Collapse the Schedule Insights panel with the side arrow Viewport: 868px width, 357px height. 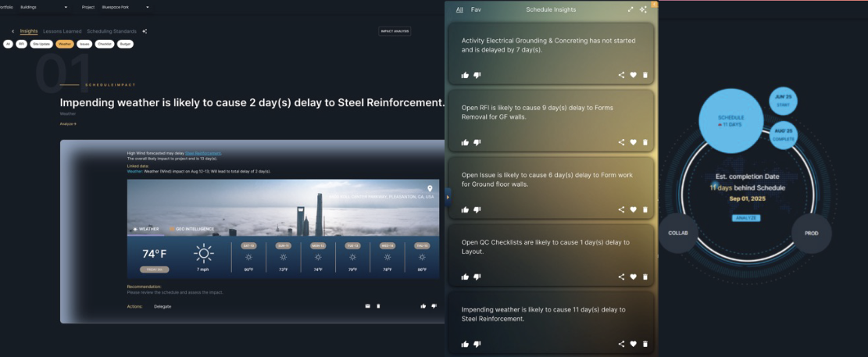point(448,197)
